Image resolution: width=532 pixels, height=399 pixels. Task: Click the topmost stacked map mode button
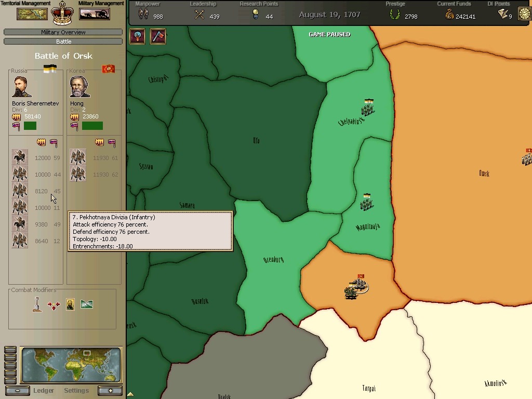click(x=10, y=350)
